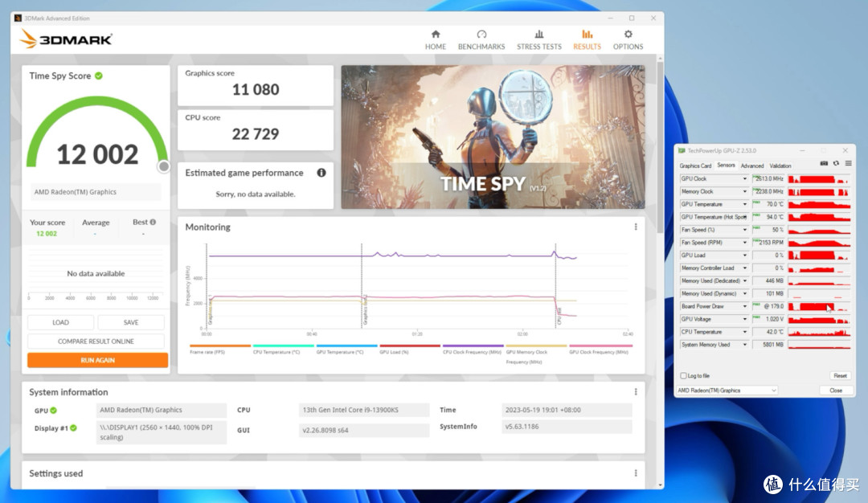Open Settings used three-dot menu

[x=636, y=473]
